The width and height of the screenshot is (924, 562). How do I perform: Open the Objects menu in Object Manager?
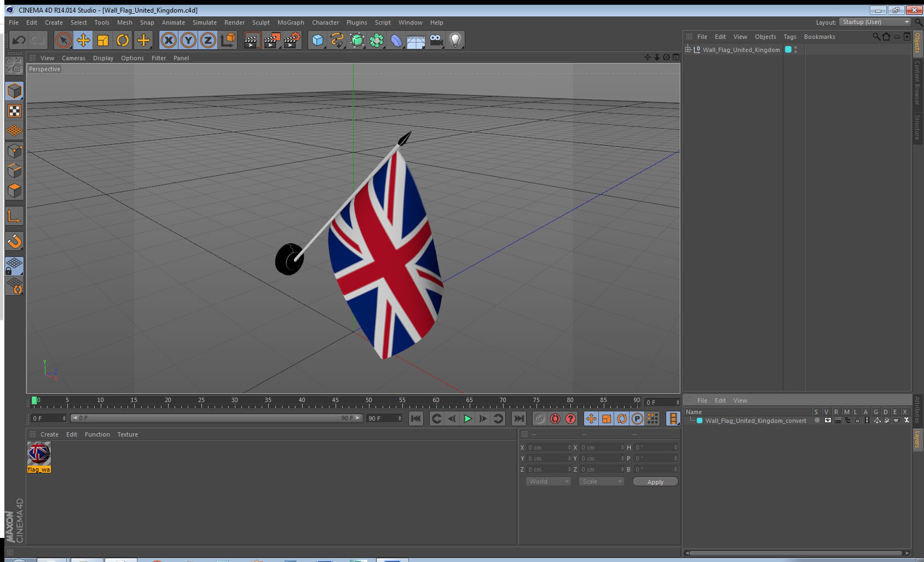765,37
